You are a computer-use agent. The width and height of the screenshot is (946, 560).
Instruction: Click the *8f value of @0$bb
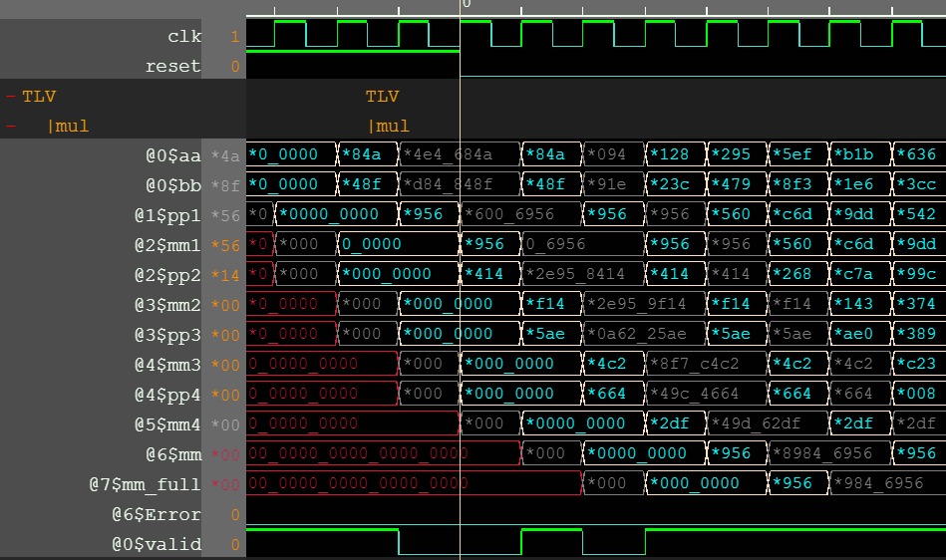[225, 185]
